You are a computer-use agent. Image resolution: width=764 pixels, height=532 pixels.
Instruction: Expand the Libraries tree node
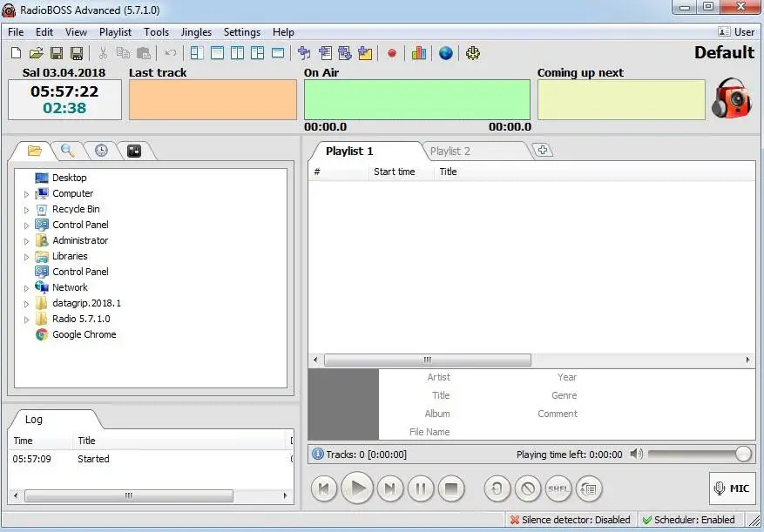click(x=27, y=256)
